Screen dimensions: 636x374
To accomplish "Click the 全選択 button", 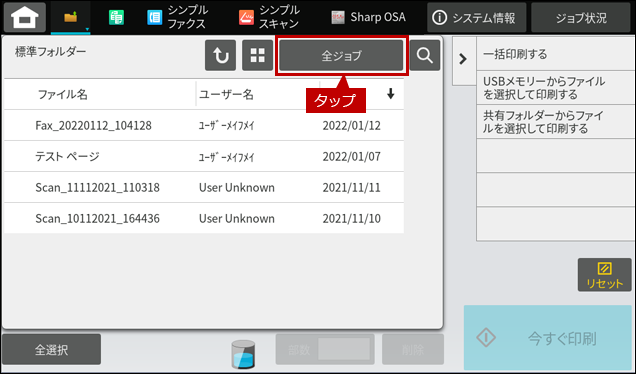I will pyautogui.click(x=52, y=349).
